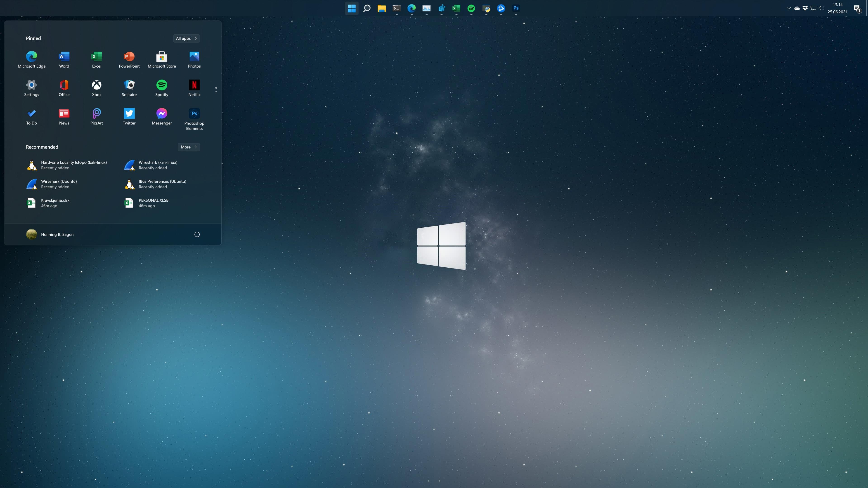Open pinned Microsoft Edge in Start menu
The image size is (868, 488).
tap(32, 60)
